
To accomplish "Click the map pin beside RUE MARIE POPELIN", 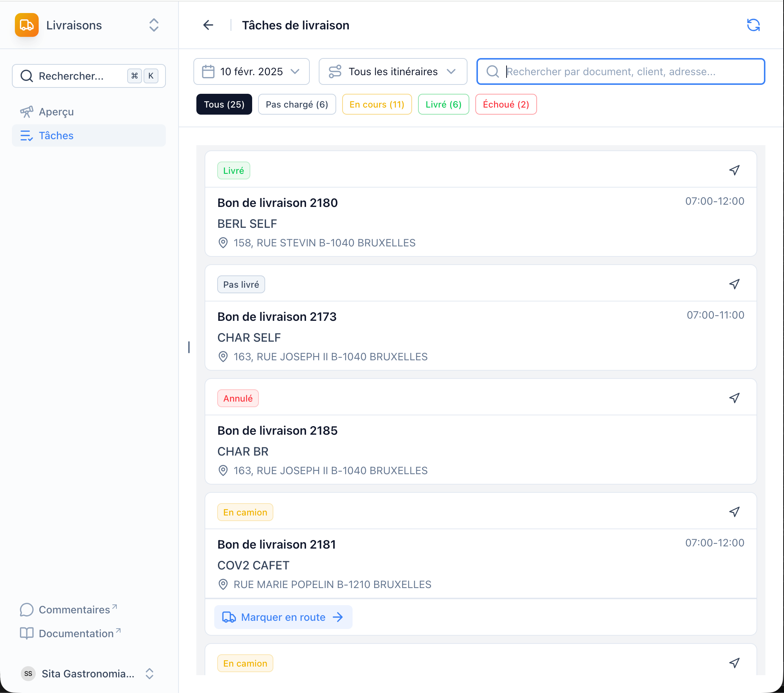I will (x=223, y=584).
